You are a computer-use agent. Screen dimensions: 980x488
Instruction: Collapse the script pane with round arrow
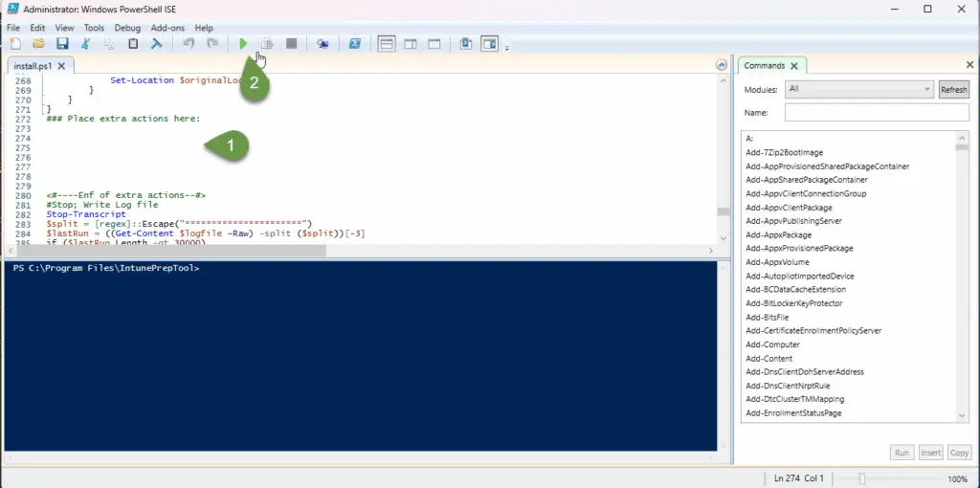pos(722,65)
